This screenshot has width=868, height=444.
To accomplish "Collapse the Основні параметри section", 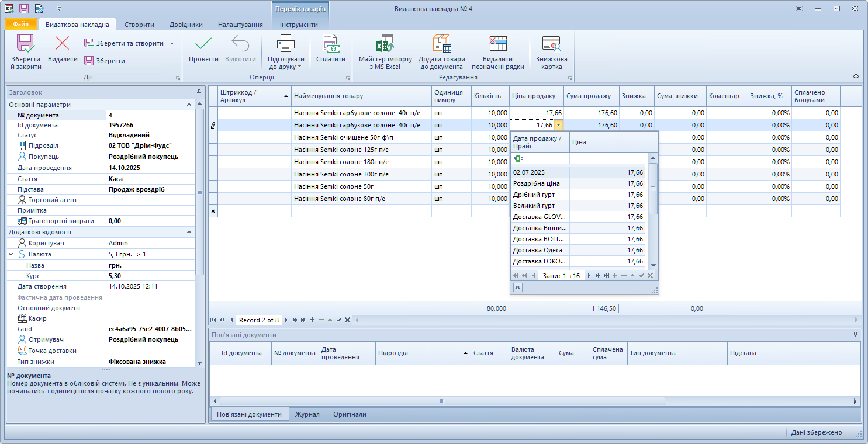I will 189,105.
